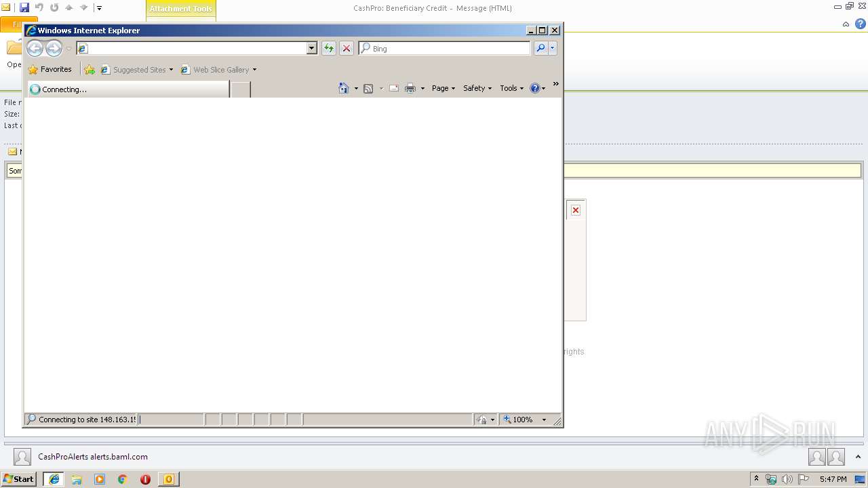
Task: Stop loading with the red X icon
Action: point(347,48)
